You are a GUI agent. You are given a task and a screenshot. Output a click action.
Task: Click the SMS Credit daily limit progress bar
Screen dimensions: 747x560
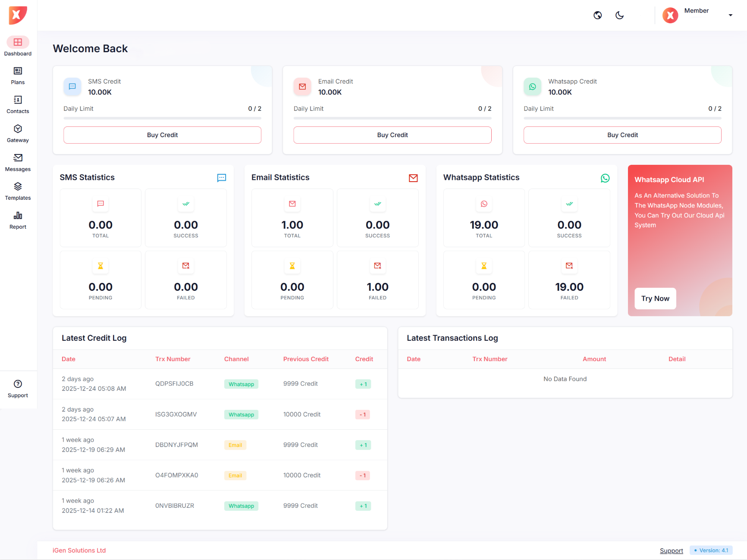click(x=162, y=118)
